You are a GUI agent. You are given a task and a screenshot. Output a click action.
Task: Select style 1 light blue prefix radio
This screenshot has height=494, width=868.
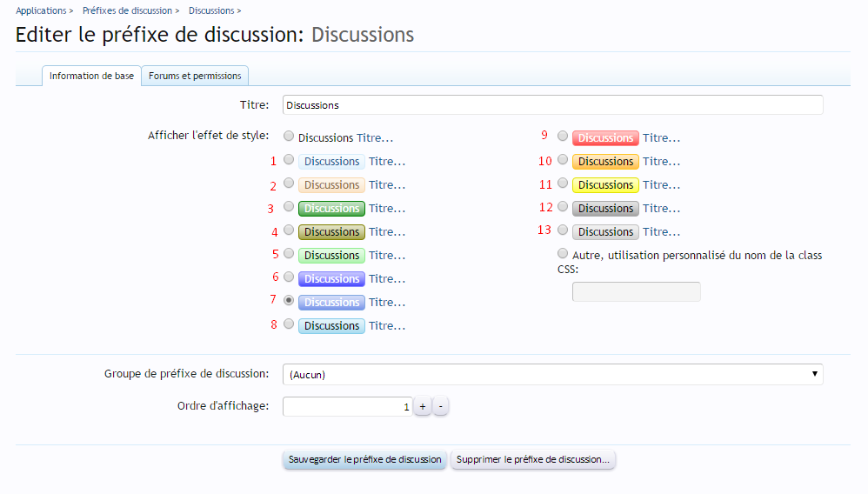click(289, 160)
